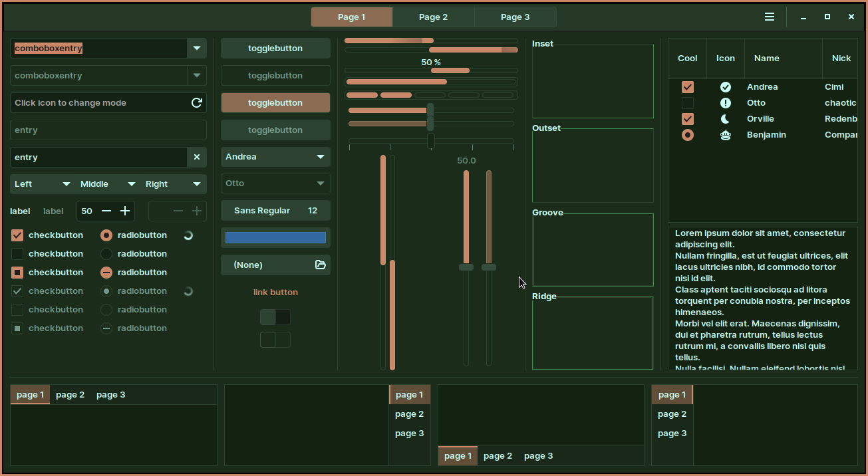The image size is (868, 476).
Task: Select page 2 tab in top-tabbed notebook
Action: point(71,395)
